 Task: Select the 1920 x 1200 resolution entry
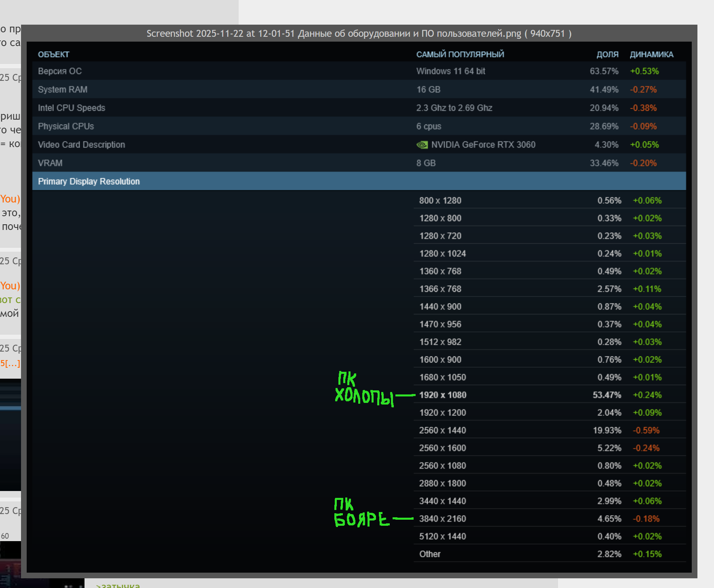443,413
